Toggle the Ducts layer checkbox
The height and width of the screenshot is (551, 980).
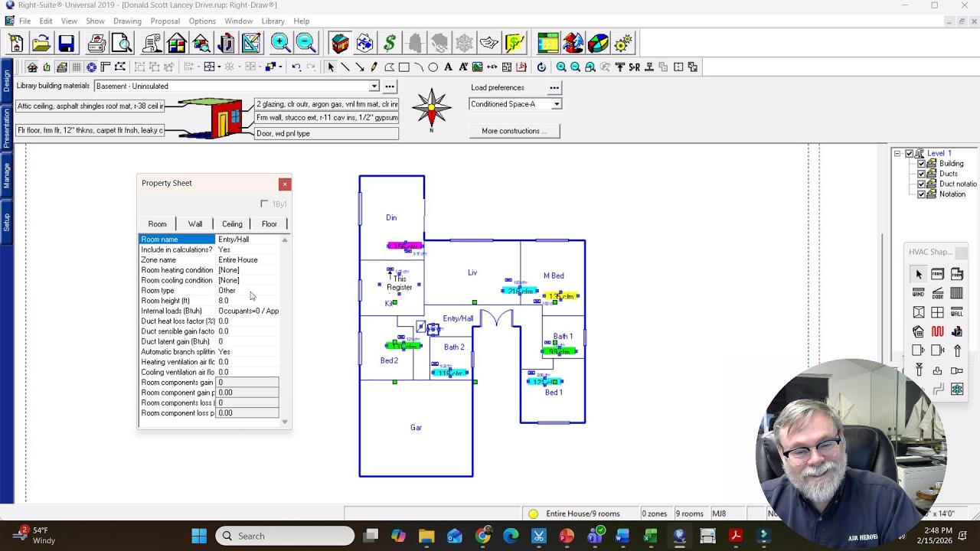pyautogui.click(x=922, y=174)
